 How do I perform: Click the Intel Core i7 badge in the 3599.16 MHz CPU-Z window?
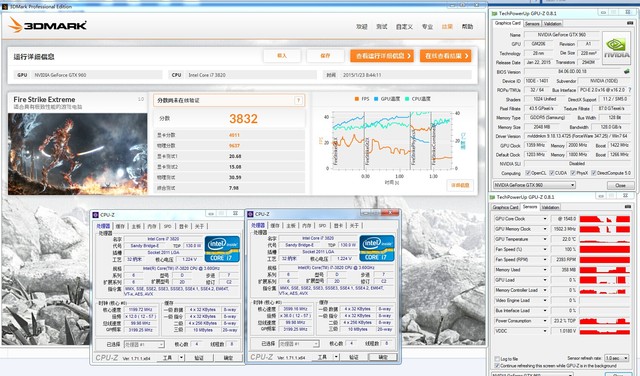(x=377, y=248)
